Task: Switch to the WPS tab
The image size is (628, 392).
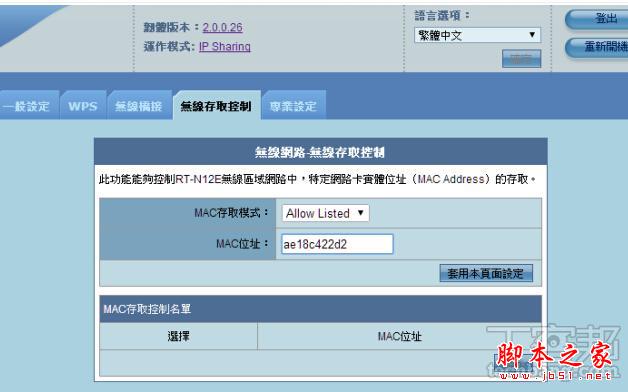Action: (83, 106)
